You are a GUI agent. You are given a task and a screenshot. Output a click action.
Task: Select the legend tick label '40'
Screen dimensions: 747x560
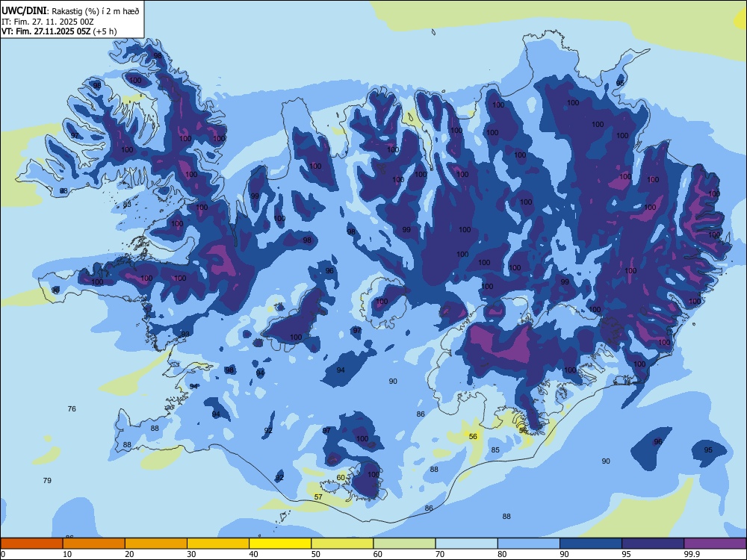[x=253, y=554]
